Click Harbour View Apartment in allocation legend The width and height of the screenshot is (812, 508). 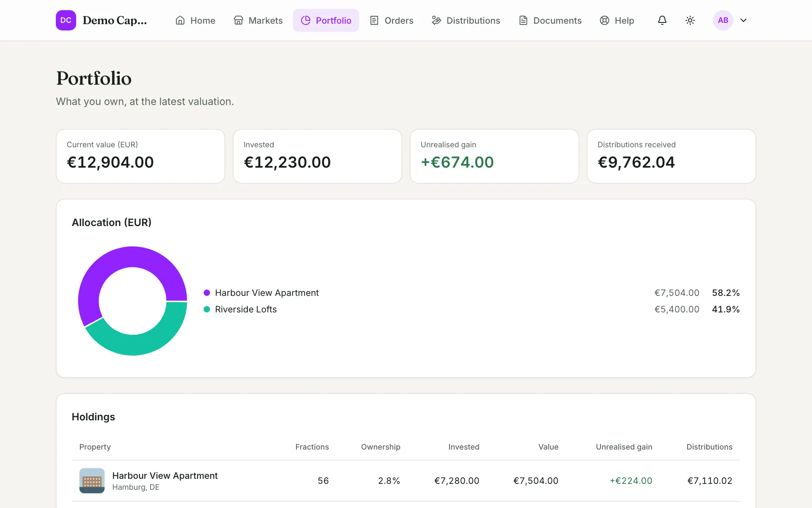[x=267, y=293]
